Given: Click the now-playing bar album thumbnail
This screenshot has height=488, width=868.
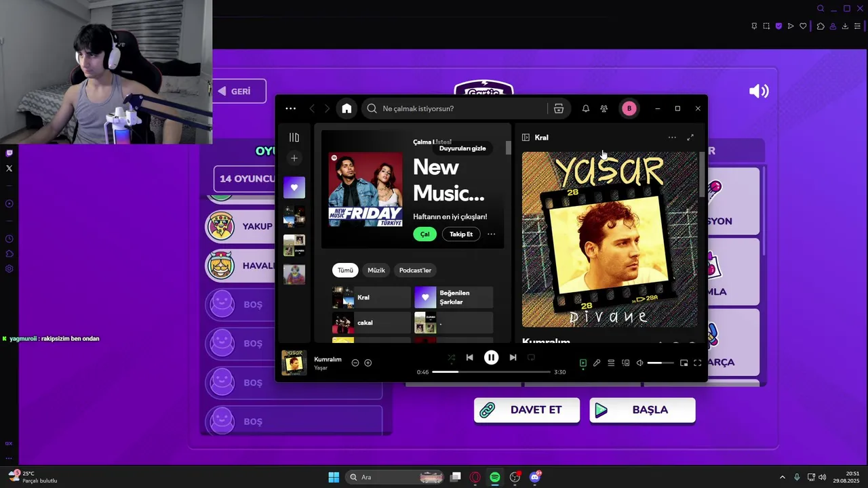Looking at the screenshot, I should (x=294, y=363).
